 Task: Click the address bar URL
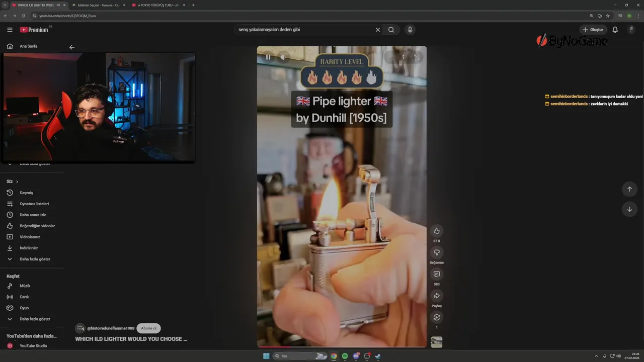tap(67, 16)
